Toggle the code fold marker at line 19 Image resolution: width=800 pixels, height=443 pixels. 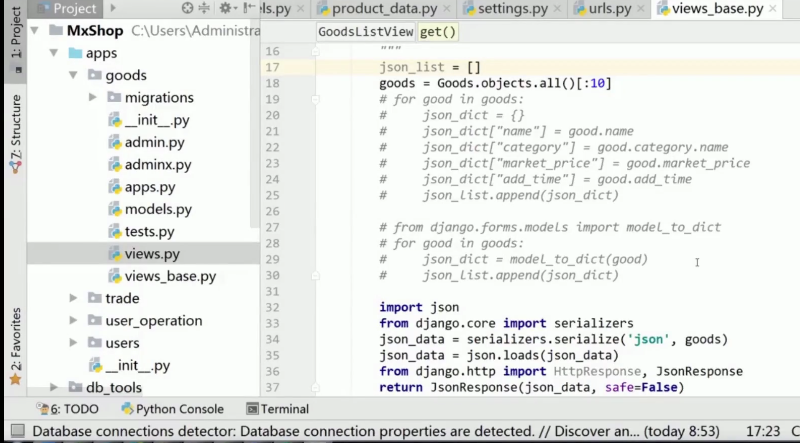(315, 99)
